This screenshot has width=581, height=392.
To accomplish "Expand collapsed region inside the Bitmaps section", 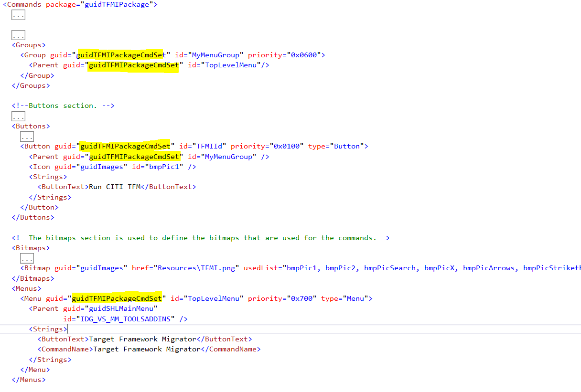I will click(x=27, y=258).
